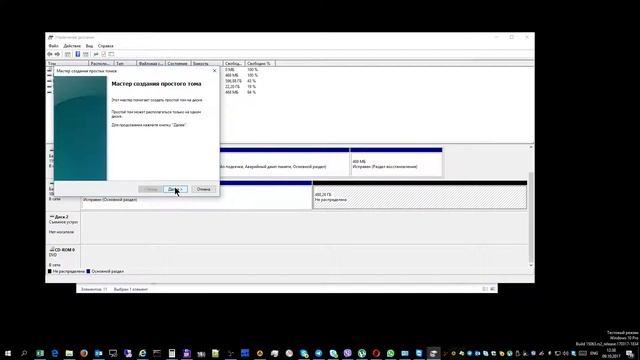Sort by the Файловая система column header
Screen dimensions: 640x360
[x=151, y=63]
